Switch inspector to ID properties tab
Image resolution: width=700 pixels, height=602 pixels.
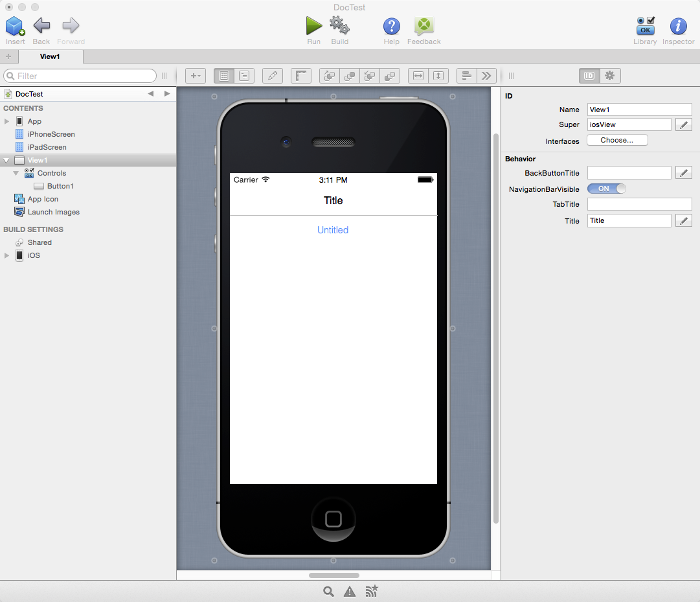coord(589,76)
